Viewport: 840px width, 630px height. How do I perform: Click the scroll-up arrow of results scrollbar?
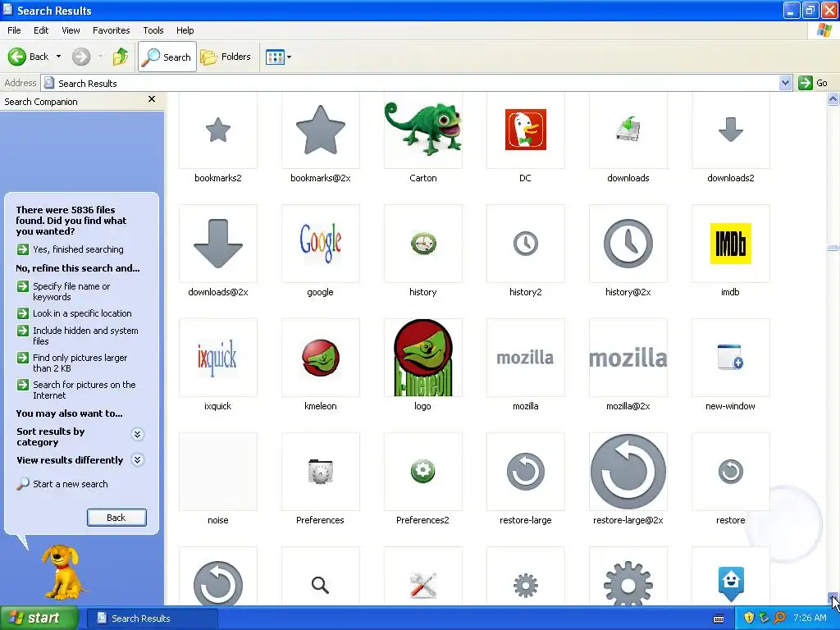pyautogui.click(x=833, y=98)
